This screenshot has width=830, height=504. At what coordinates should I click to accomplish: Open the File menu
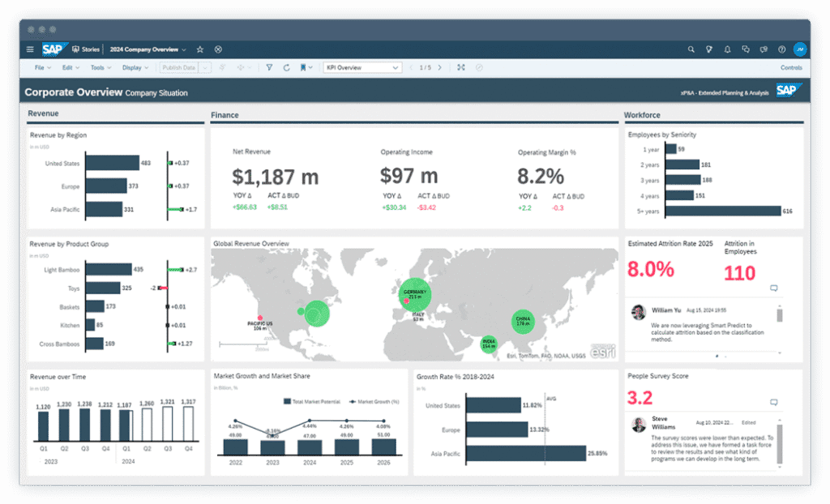42,68
